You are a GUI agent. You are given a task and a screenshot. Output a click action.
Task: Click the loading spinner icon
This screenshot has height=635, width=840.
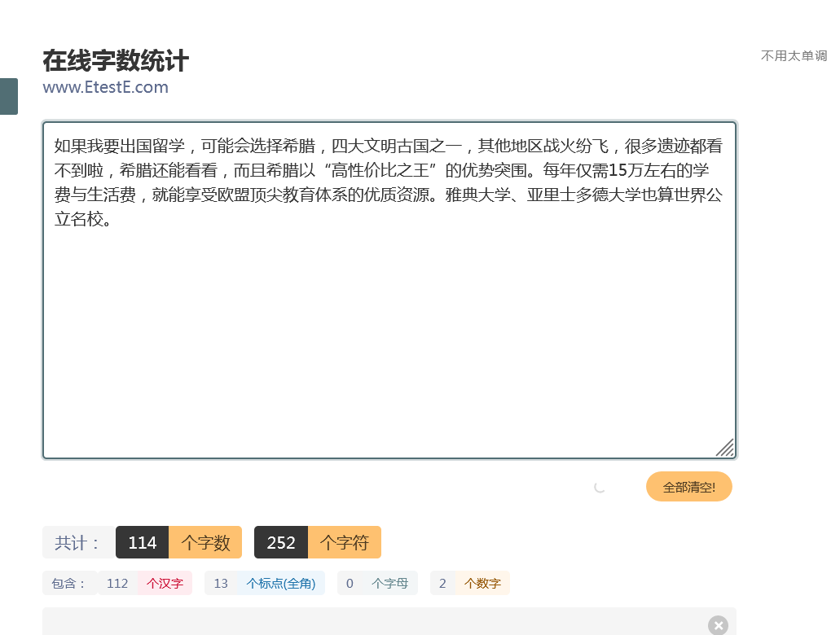pos(600,487)
